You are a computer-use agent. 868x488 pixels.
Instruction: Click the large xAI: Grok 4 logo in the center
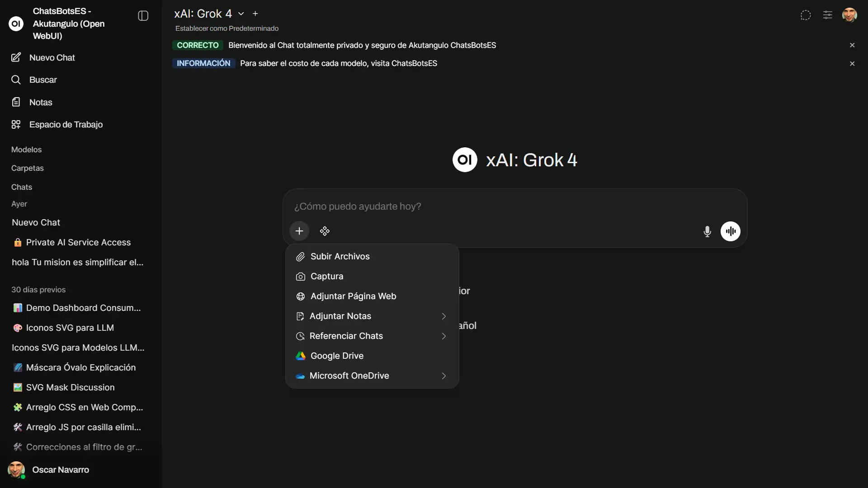click(x=465, y=160)
